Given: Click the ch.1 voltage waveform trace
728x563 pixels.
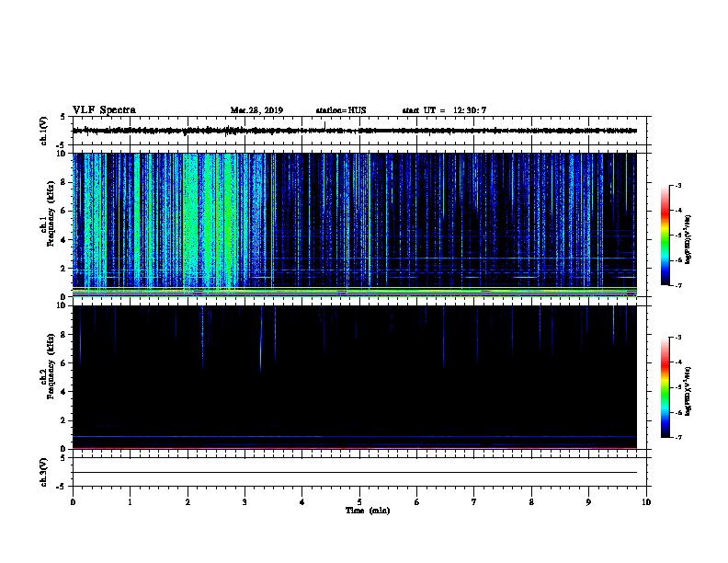Looking at the screenshot, I should pyautogui.click(x=355, y=131).
